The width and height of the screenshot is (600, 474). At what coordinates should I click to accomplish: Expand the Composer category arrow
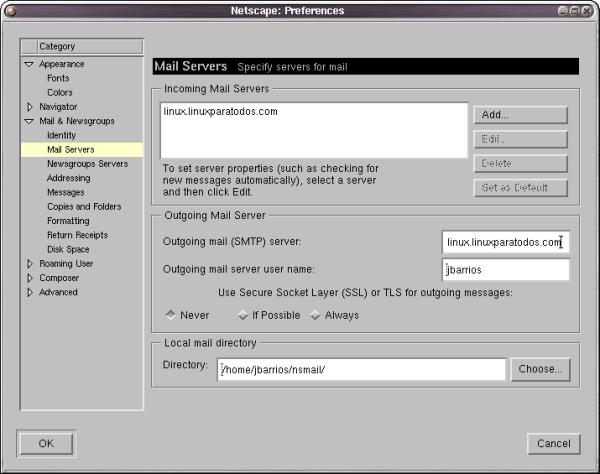coord(29,278)
